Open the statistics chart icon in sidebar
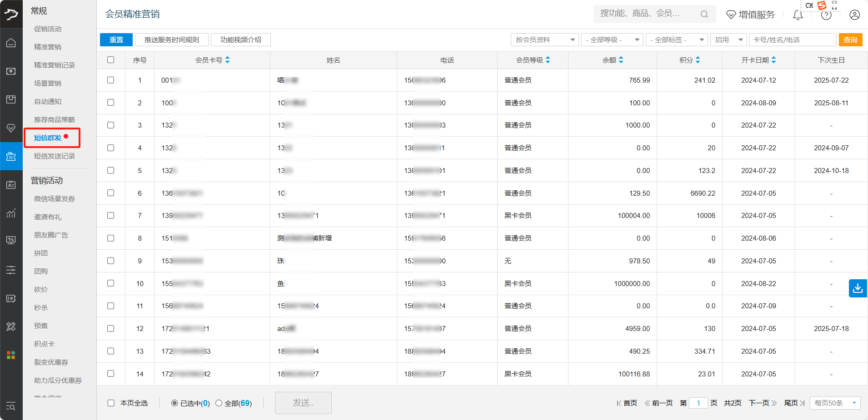868x420 pixels. pyautogui.click(x=11, y=213)
